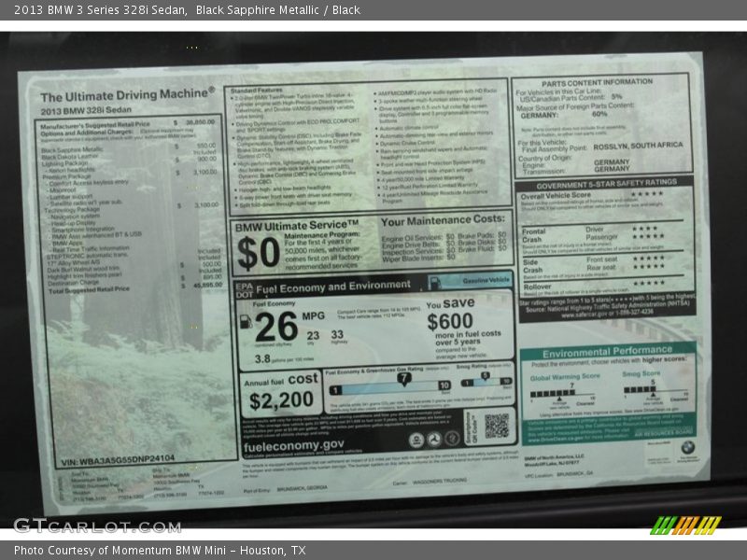Click the BMW roundel logo

point(687,447)
